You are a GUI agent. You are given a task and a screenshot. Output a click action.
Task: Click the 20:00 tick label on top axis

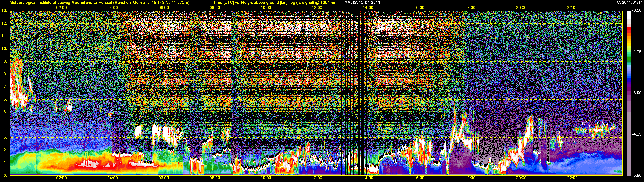tap(521, 8)
